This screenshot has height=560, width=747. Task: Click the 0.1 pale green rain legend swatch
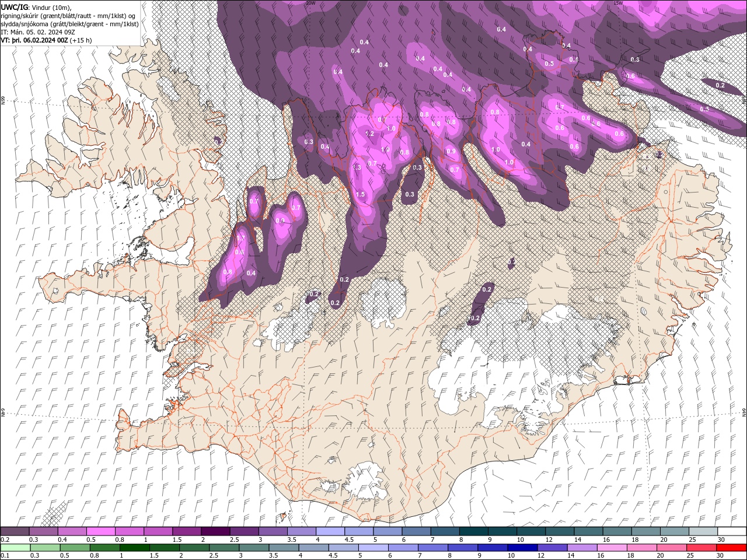15,548
